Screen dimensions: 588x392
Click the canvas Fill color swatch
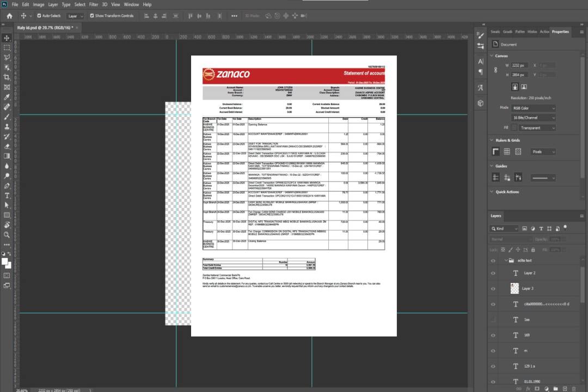(514, 128)
